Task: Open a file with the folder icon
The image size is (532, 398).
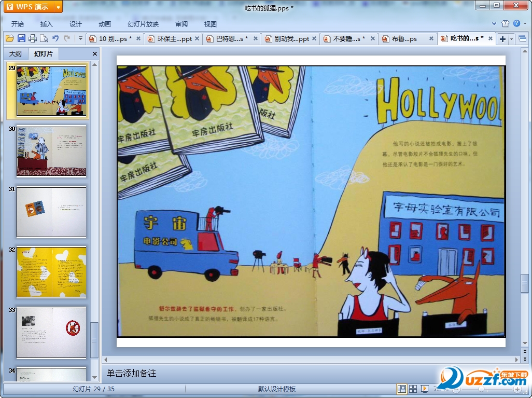Action: [x=9, y=38]
